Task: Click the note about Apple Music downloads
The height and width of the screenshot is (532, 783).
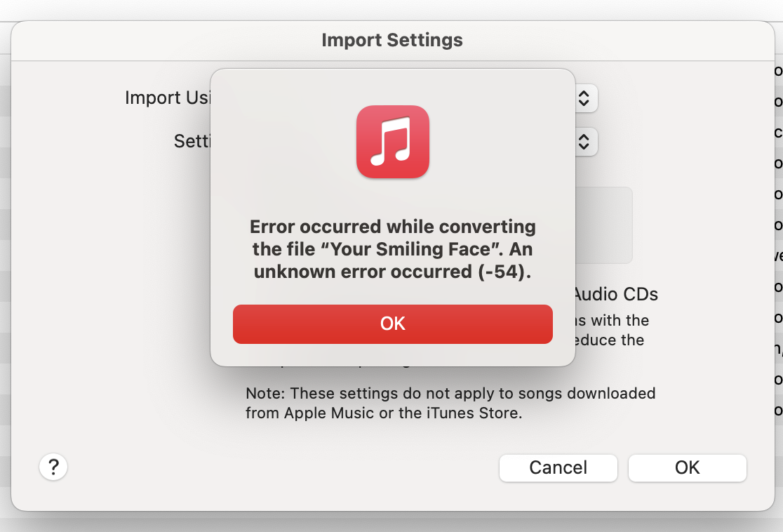Action: pos(450,403)
